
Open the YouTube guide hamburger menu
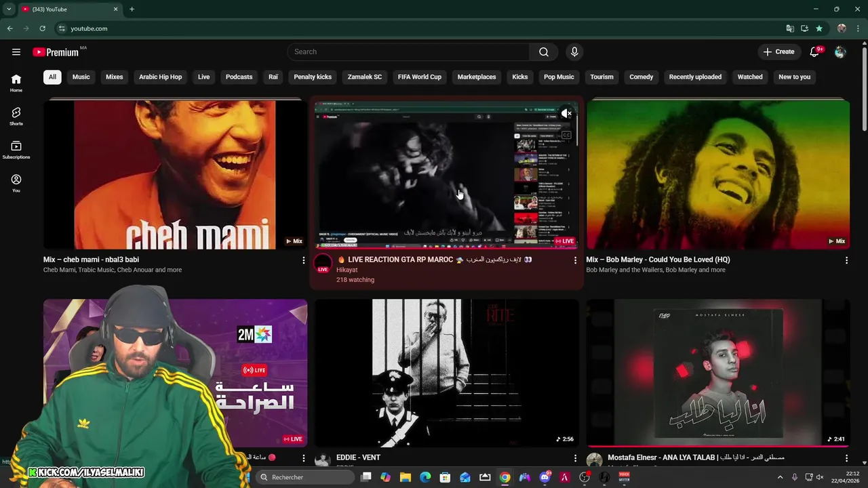16,52
